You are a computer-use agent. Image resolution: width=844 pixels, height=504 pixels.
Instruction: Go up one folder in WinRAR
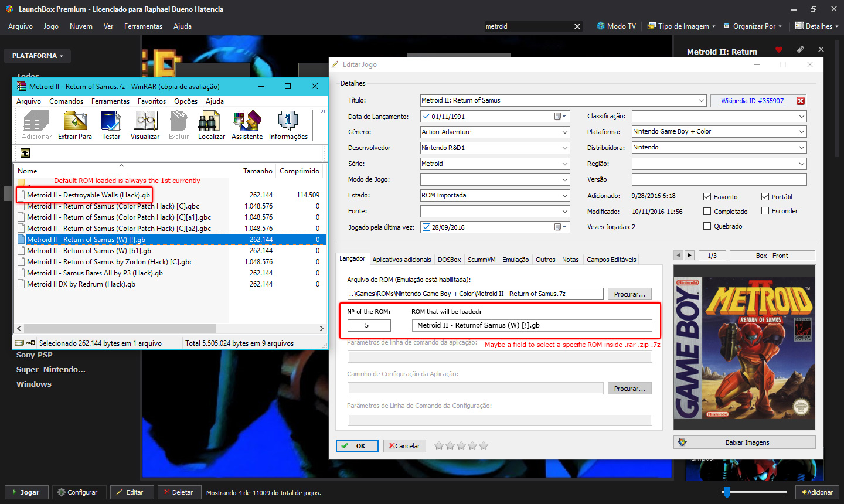click(25, 153)
